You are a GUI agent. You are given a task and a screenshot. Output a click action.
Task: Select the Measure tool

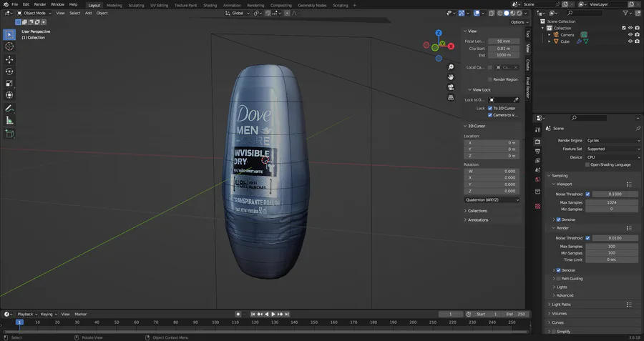[9, 120]
